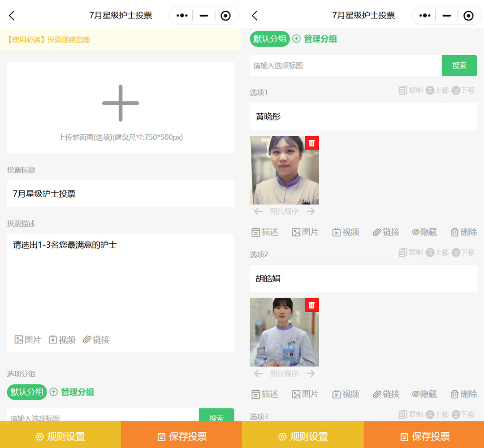Edit the 胡皓娟 name field in 选项2
The height and width of the screenshot is (448, 484).
coord(363,279)
